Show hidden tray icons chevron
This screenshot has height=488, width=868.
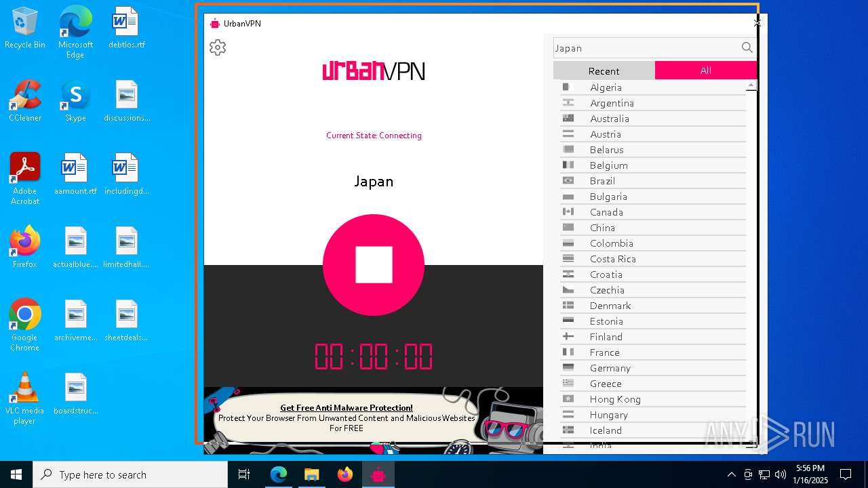pyautogui.click(x=731, y=474)
